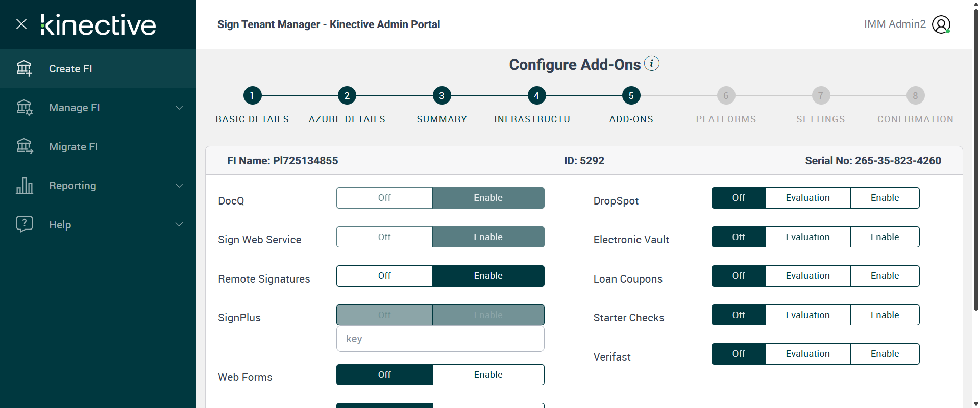This screenshot has height=408, width=980.
Task: Click the Migrate FI bank arrow icon
Action: 24,147
